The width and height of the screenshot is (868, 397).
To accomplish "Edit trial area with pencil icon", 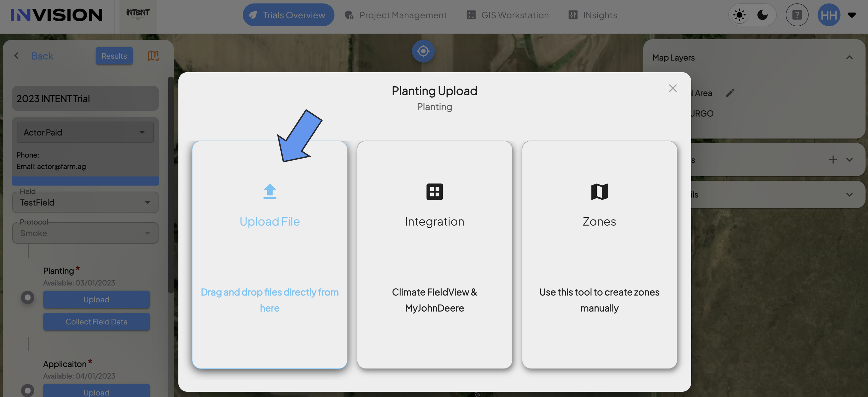I will (730, 93).
